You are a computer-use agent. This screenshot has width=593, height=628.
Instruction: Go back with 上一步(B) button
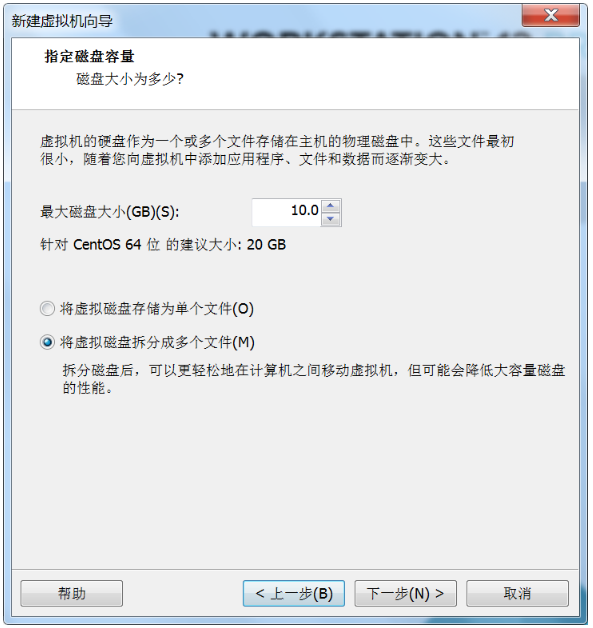pyautogui.click(x=293, y=593)
